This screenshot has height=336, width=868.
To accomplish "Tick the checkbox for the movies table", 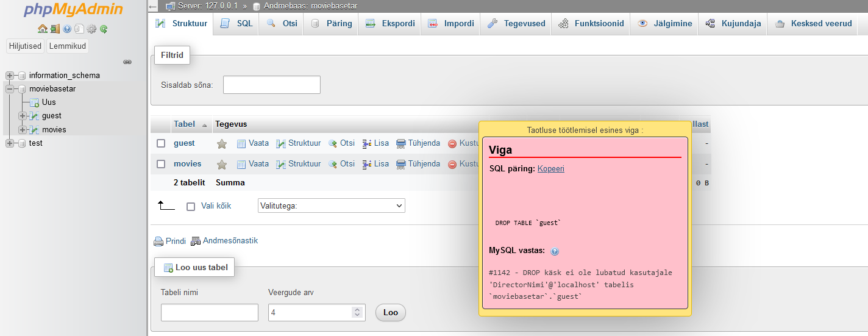I will 161,164.
